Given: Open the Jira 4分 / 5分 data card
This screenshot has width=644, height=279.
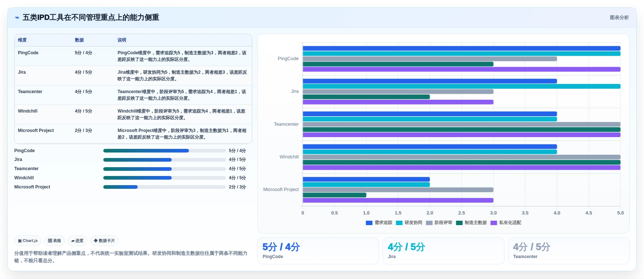Looking at the screenshot, I should (x=443, y=251).
